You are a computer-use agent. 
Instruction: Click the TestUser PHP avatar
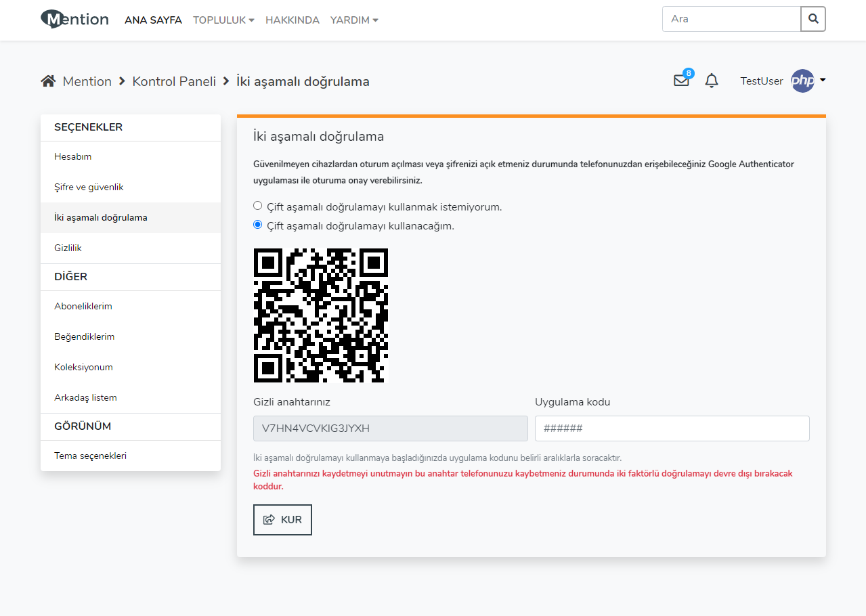click(x=803, y=81)
